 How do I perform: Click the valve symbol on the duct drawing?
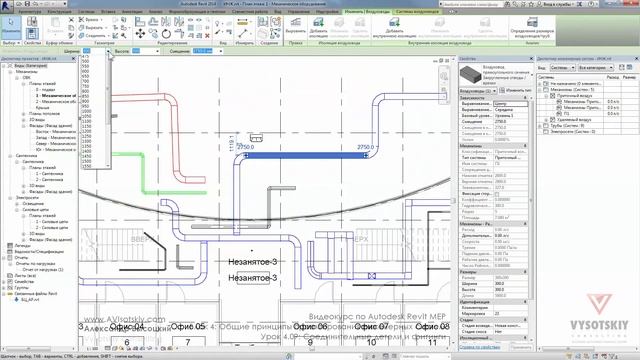pyautogui.click(x=371, y=276)
